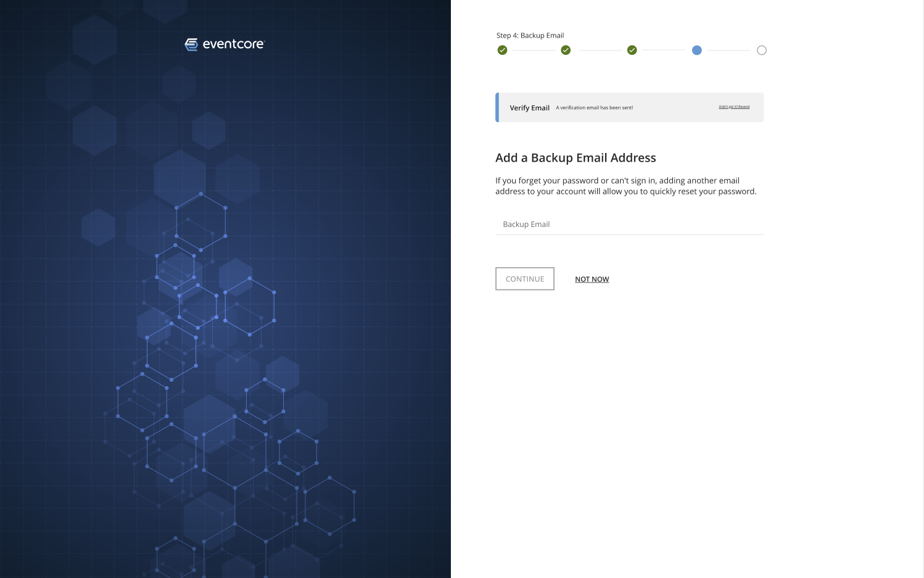Go back to the first completed step checkmark

point(502,50)
